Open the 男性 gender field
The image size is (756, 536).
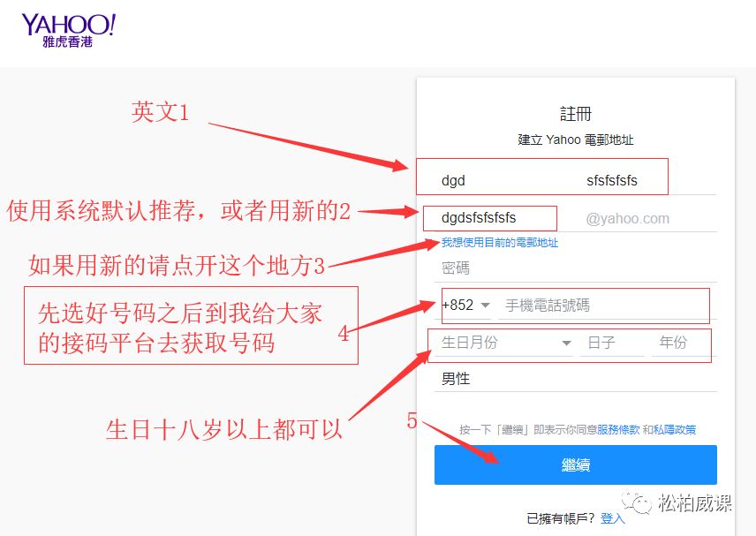[x=574, y=379]
